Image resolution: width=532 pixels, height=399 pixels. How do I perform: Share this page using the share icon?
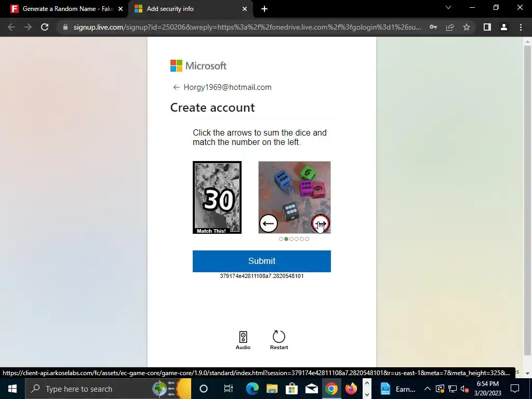coord(450,27)
